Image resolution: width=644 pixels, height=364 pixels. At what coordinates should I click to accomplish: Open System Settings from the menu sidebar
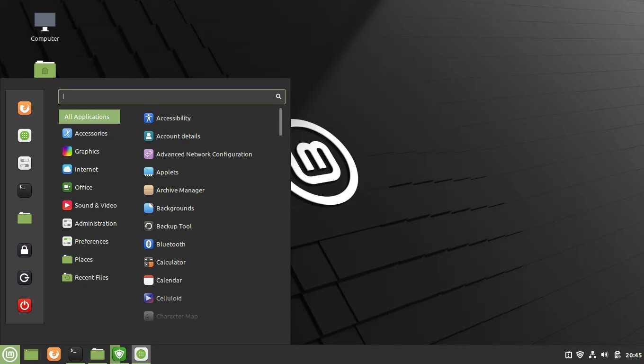pyautogui.click(x=24, y=163)
